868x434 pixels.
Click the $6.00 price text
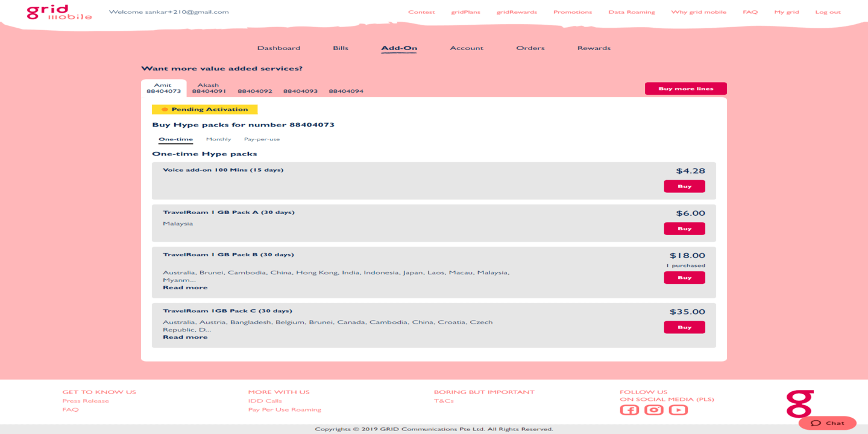pyautogui.click(x=690, y=213)
